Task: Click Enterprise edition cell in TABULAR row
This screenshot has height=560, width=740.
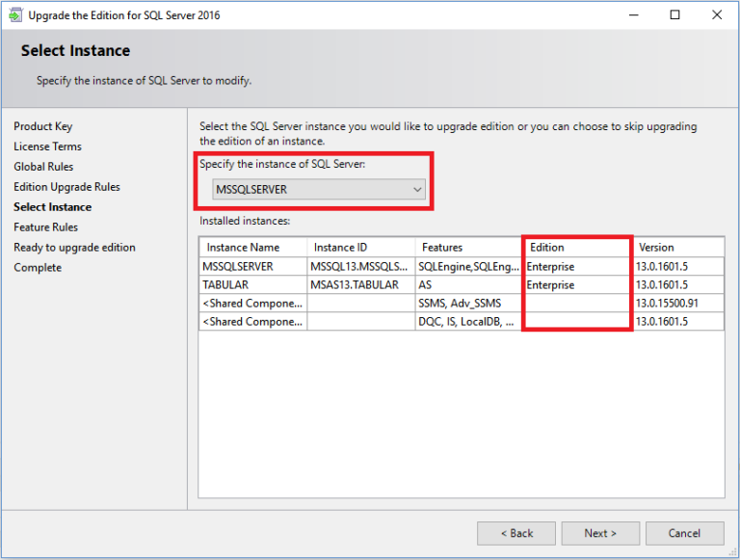Action: pyautogui.click(x=578, y=285)
